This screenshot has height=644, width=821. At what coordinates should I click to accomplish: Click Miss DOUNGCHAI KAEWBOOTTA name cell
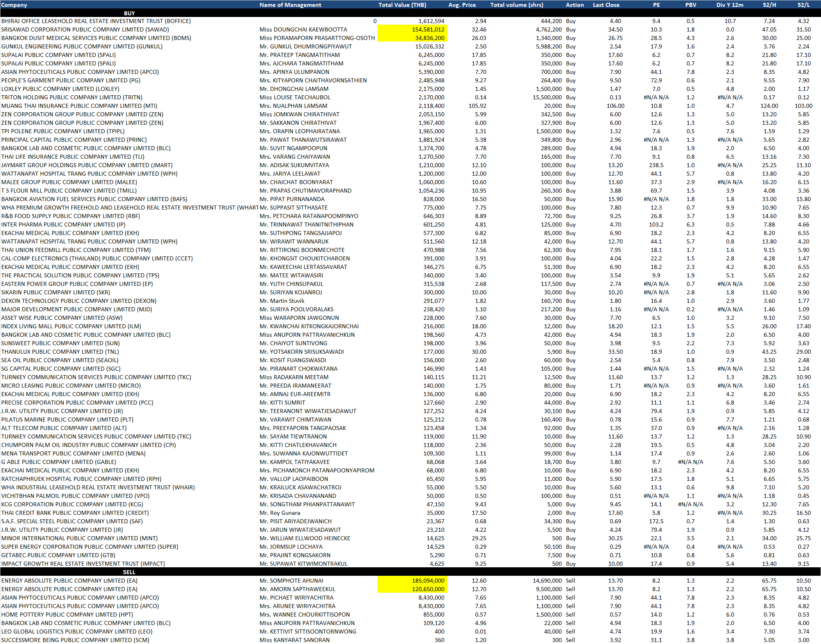coord(303,29)
